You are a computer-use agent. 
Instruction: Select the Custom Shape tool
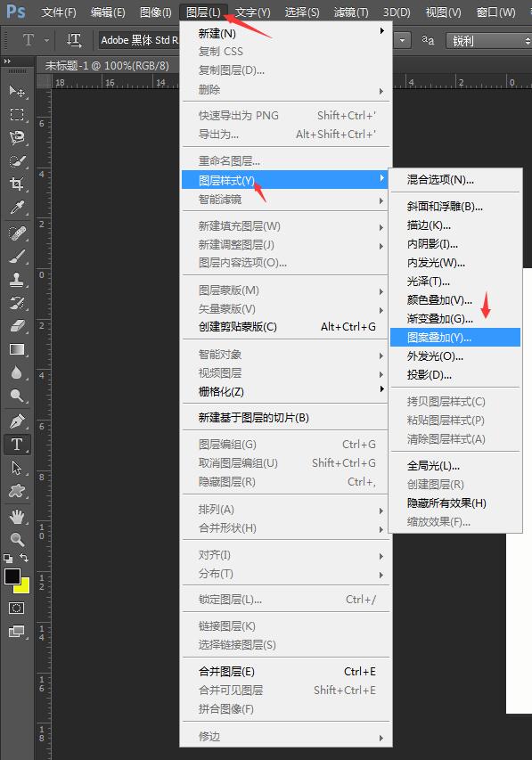point(18,491)
